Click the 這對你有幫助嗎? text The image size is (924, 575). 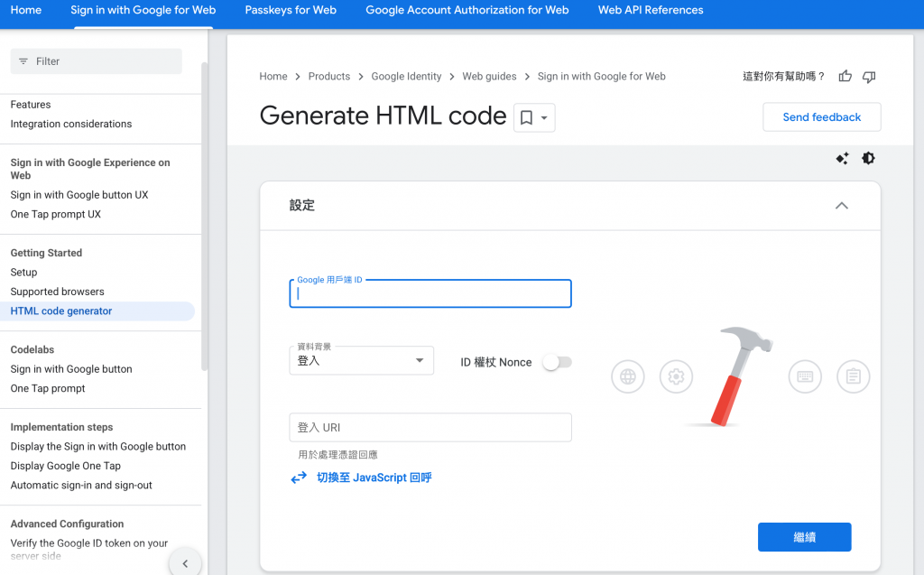point(783,76)
